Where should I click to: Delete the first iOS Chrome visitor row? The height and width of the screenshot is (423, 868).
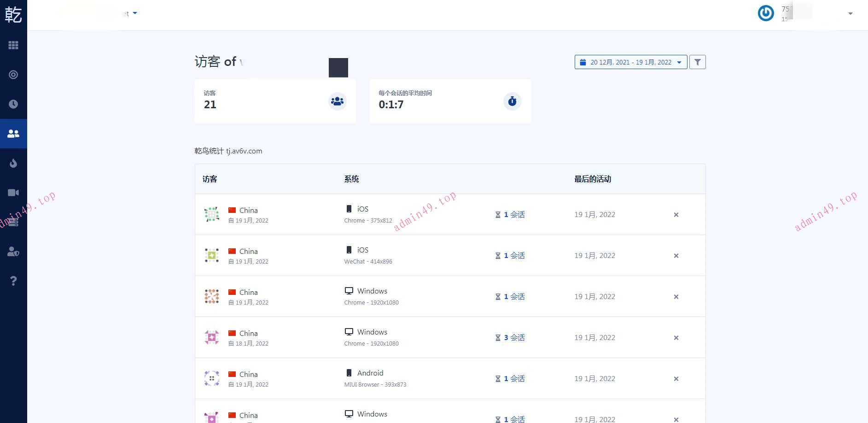676,215
